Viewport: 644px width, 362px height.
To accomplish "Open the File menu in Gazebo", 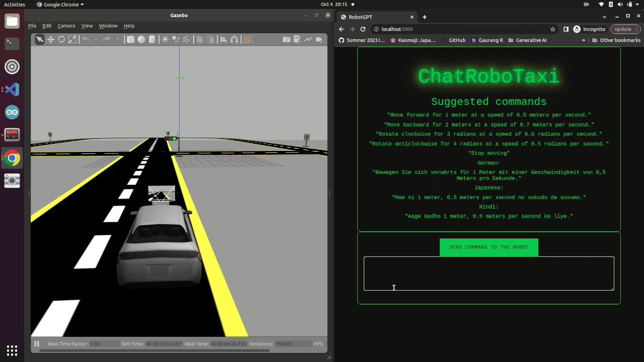I will click(x=32, y=26).
